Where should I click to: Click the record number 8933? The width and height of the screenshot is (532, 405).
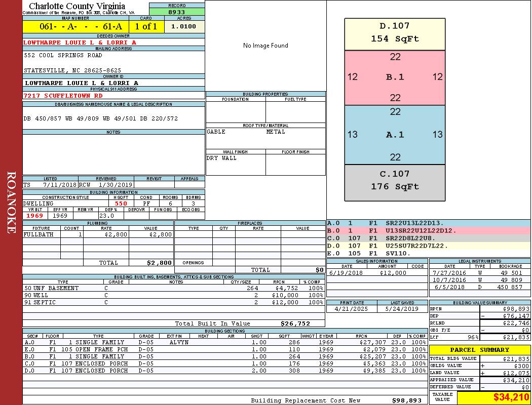tap(177, 12)
